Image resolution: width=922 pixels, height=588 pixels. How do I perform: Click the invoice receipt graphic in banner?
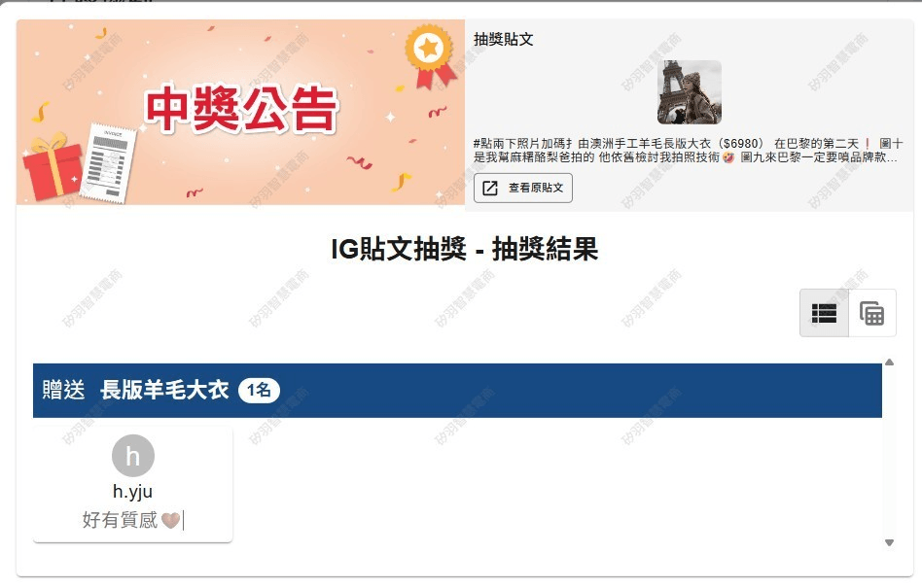[x=108, y=163]
